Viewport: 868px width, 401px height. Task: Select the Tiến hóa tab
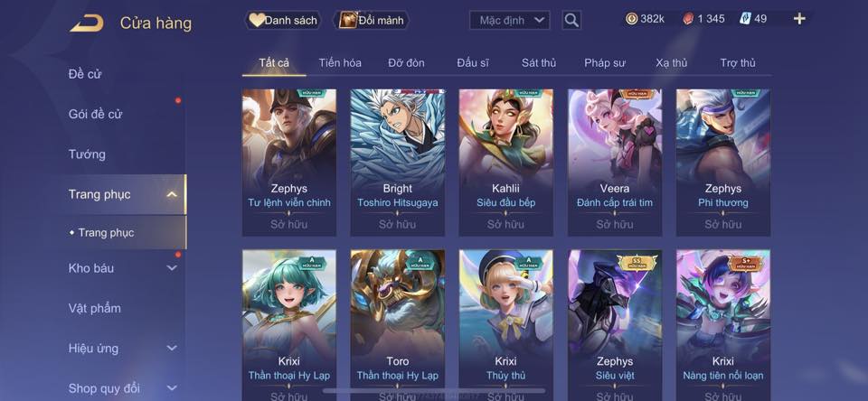tap(340, 63)
